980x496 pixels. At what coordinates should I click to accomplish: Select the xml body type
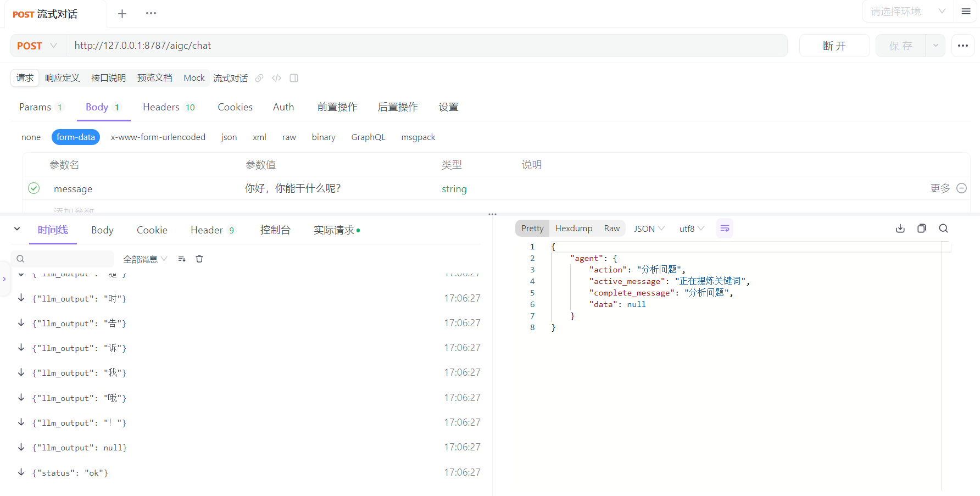259,137
